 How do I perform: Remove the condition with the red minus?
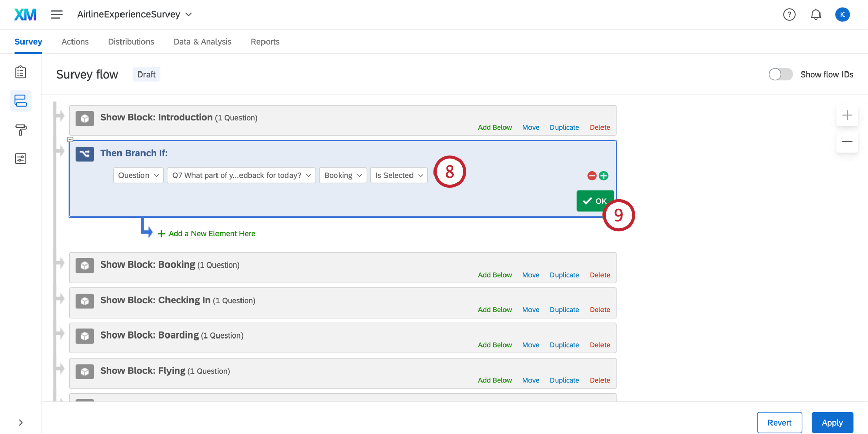tap(592, 176)
